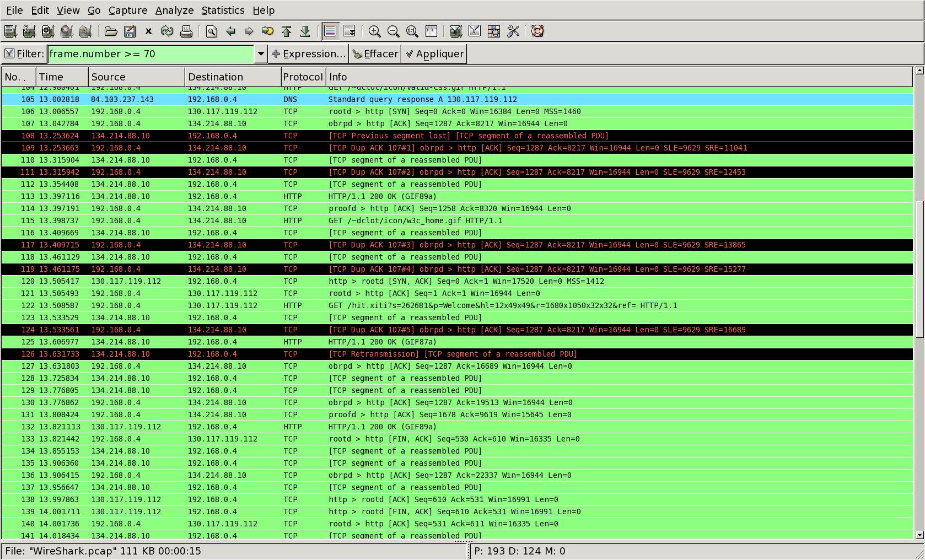This screenshot has width=925, height=560.
Task: Select packet 108 Previous segment lost row
Action: tap(457, 136)
